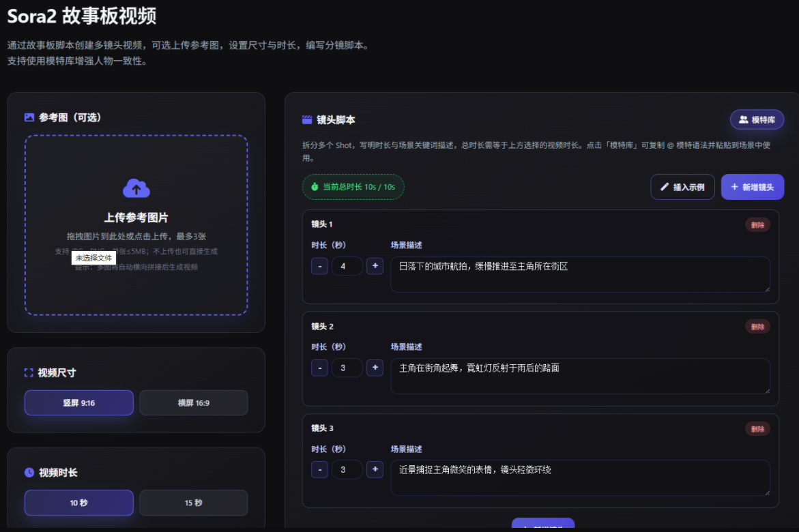799x532 pixels.
Task: Click the 当前总时长 10s / 10s badge
Action: 353,186
